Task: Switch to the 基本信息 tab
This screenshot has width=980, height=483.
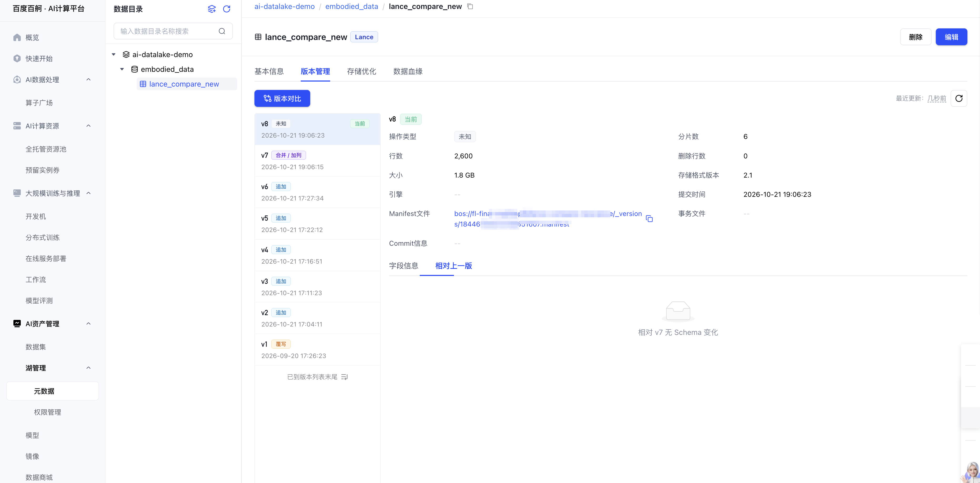Action: point(269,72)
